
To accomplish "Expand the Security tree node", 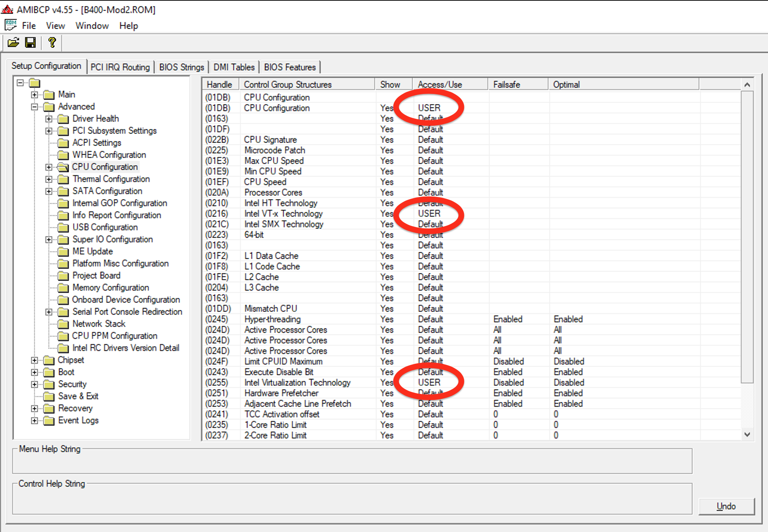I will (35, 384).
